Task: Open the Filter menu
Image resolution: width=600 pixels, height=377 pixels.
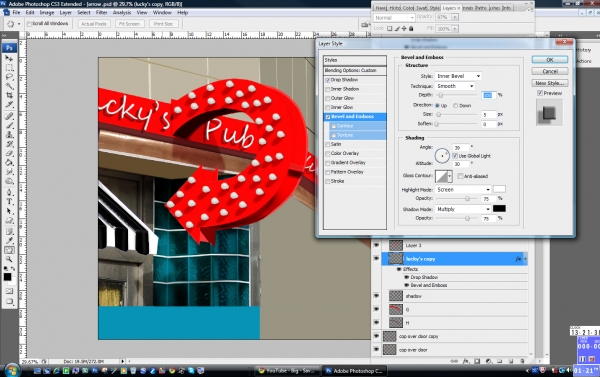Action: (x=101, y=12)
